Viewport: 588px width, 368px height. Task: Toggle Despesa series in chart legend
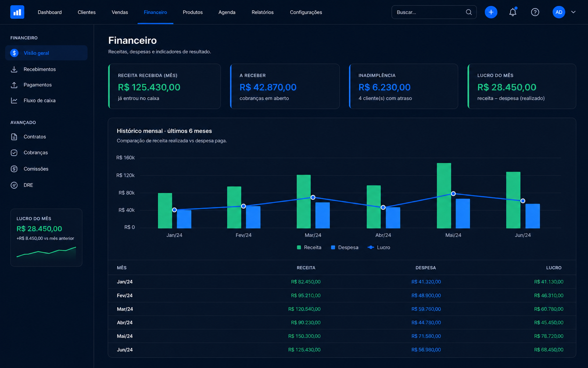pos(345,247)
